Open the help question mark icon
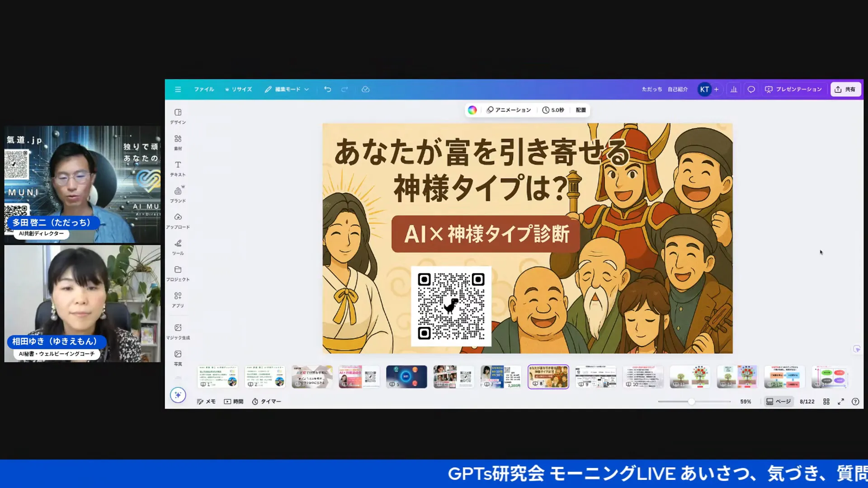Viewport: 868px width, 488px height. click(855, 401)
